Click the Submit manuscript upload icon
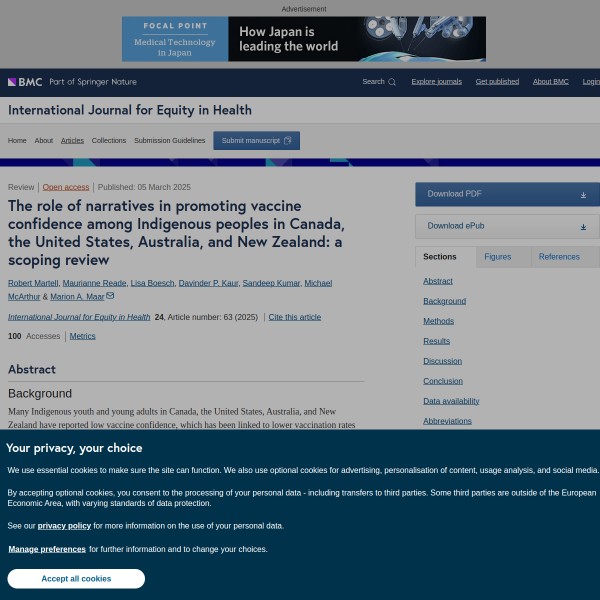The height and width of the screenshot is (600, 600). pos(288,141)
